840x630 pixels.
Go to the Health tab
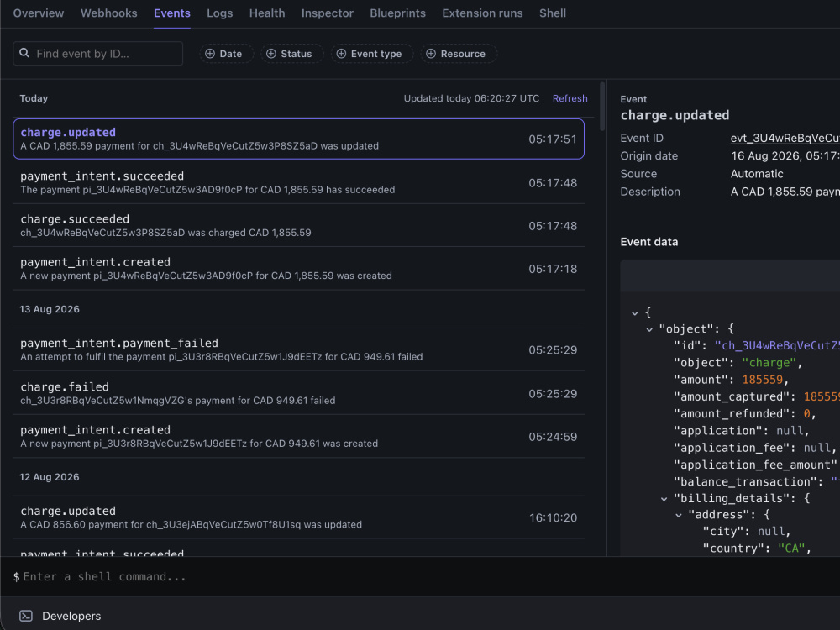(267, 13)
